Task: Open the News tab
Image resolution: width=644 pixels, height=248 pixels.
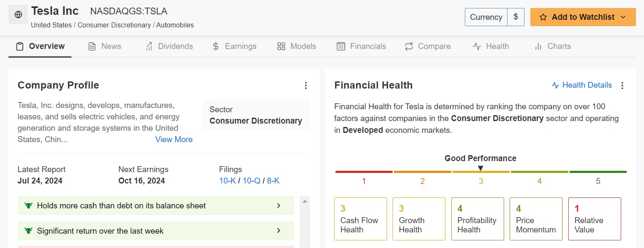Action: tap(104, 46)
